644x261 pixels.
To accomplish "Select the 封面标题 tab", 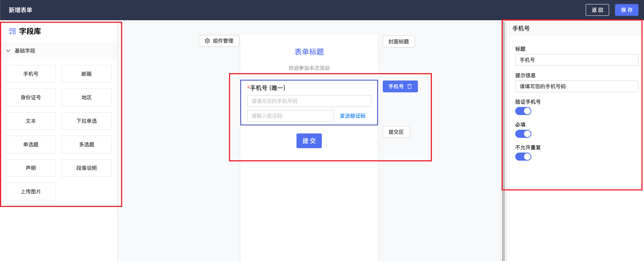I will pos(399,42).
